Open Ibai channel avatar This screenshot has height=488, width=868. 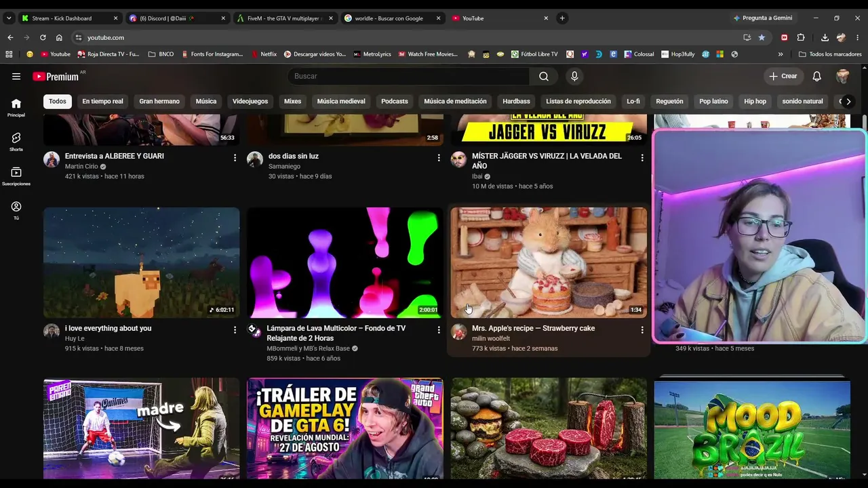click(459, 159)
